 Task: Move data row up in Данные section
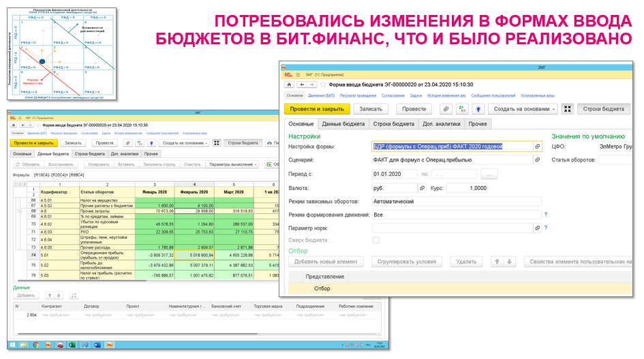click(x=49, y=296)
